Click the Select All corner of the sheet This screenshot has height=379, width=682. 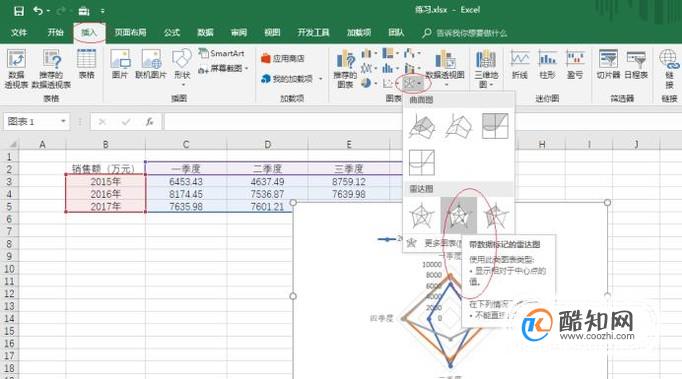10,144
